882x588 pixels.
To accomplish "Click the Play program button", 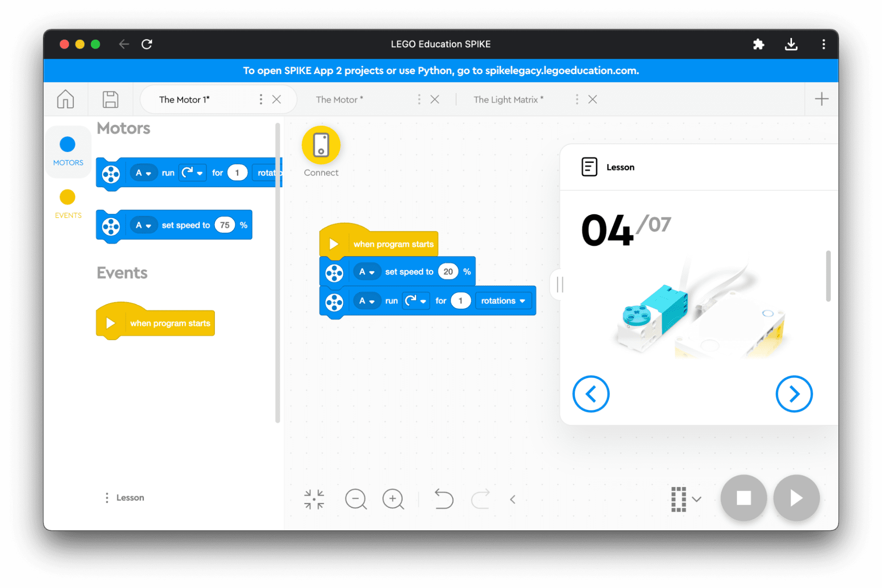I will tap(794, 498).
